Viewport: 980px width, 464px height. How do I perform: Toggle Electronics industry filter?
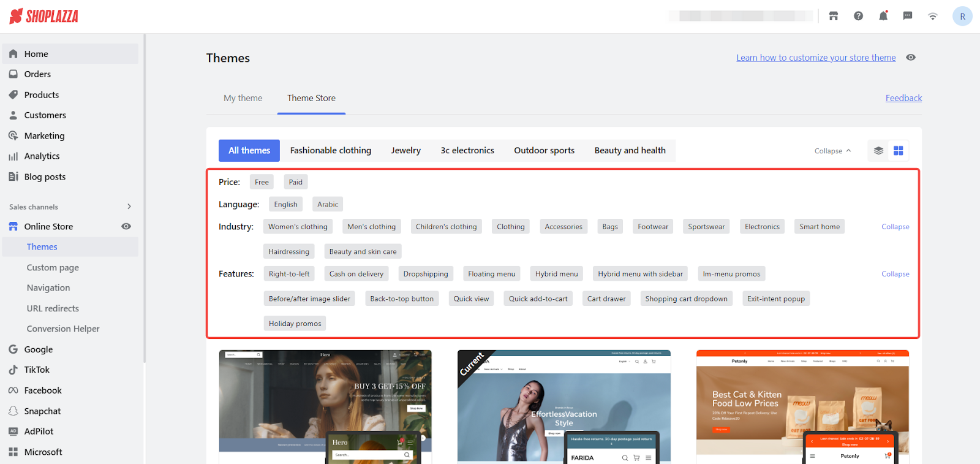[762, 227]
